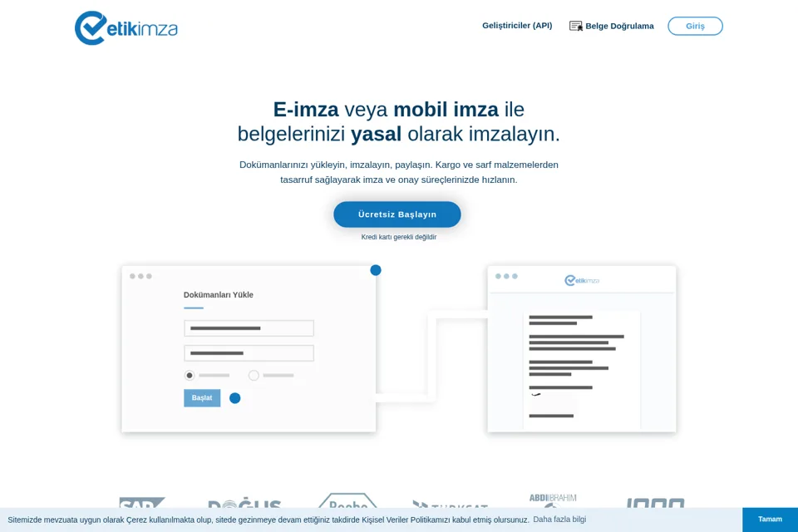Click the second field under Dokümanları Yükle
Image resolution: width=798 pixels, height=532 pixels.
click(249, 353)
